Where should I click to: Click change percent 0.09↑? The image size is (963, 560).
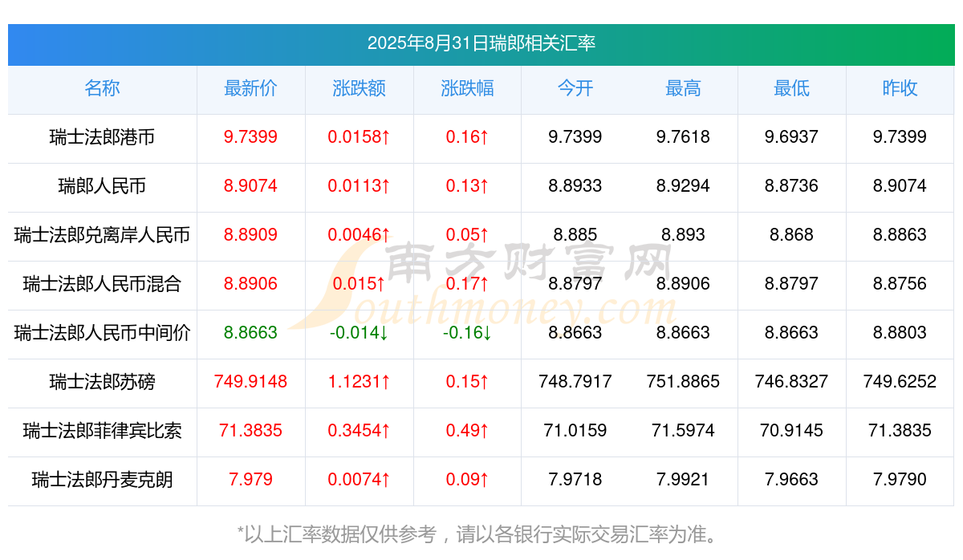467,480
